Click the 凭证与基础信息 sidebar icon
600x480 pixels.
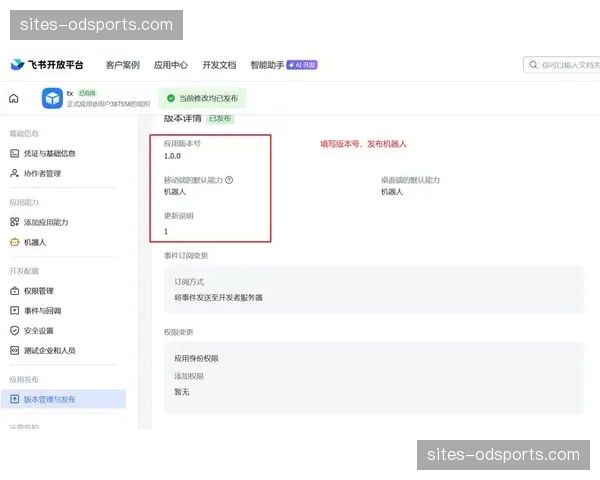tap(15, 153)
